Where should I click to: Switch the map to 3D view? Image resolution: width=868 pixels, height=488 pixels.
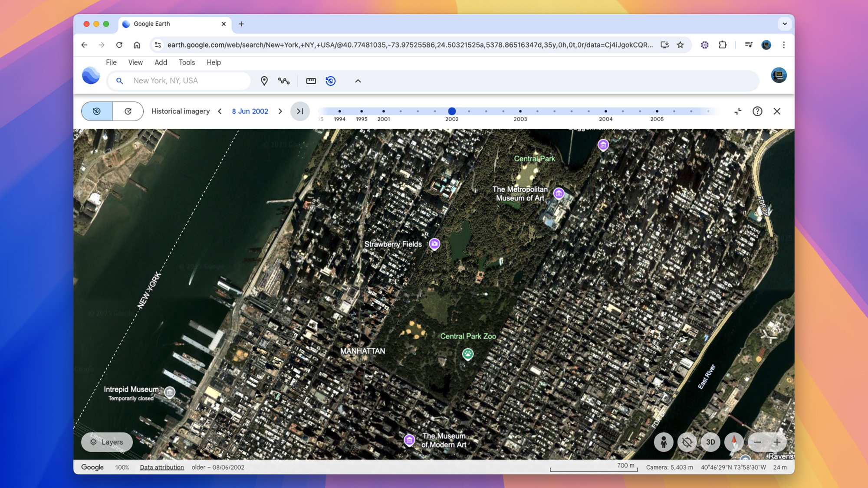[710, 442]
